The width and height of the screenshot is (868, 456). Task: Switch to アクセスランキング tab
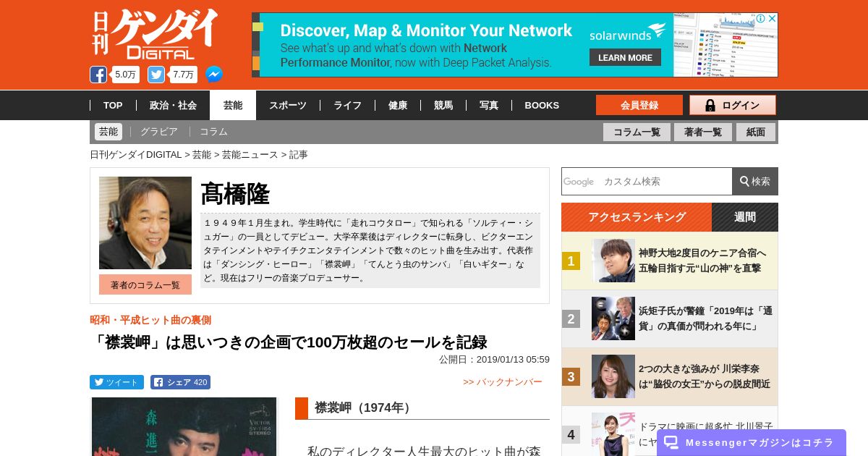(637, 217)
